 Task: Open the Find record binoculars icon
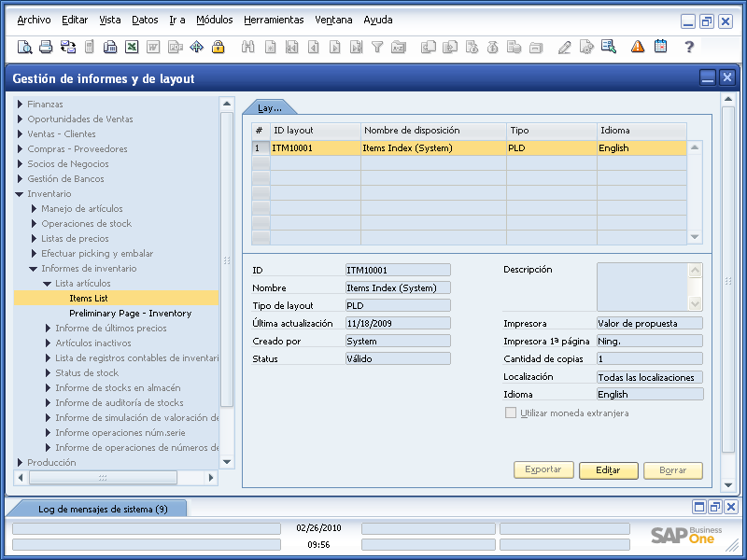[x=247, y=48]
